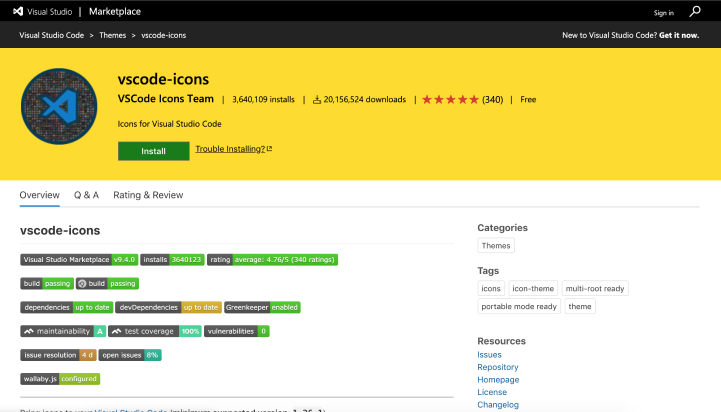Open the Changelog resource link
Image resolution: width=721 pixels, height=412 pixels.
[498, 405]
